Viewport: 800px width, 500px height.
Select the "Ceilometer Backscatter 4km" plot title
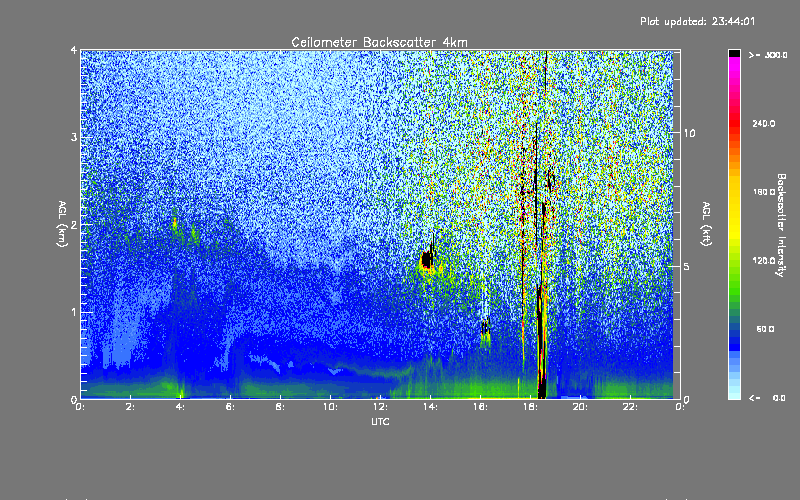point(379,42)
